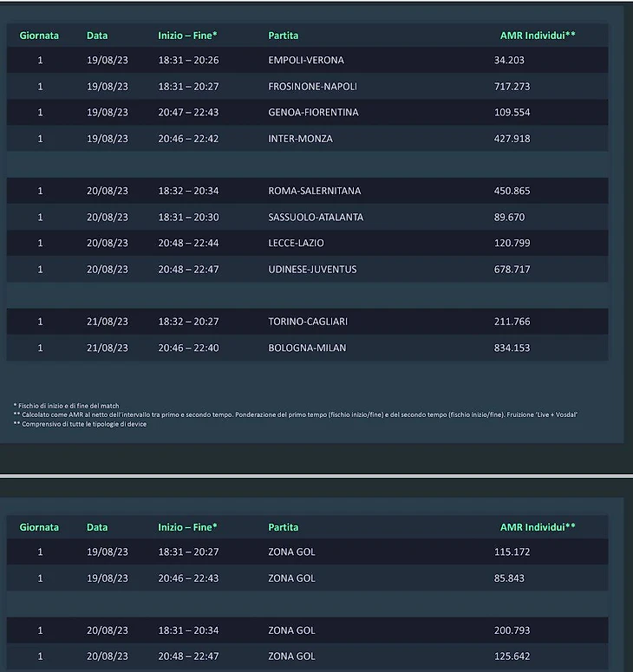This screenshot has height=672, width=633.
Task: Click the LECCE-LAZIO match entry
Action: coord(296,243)
